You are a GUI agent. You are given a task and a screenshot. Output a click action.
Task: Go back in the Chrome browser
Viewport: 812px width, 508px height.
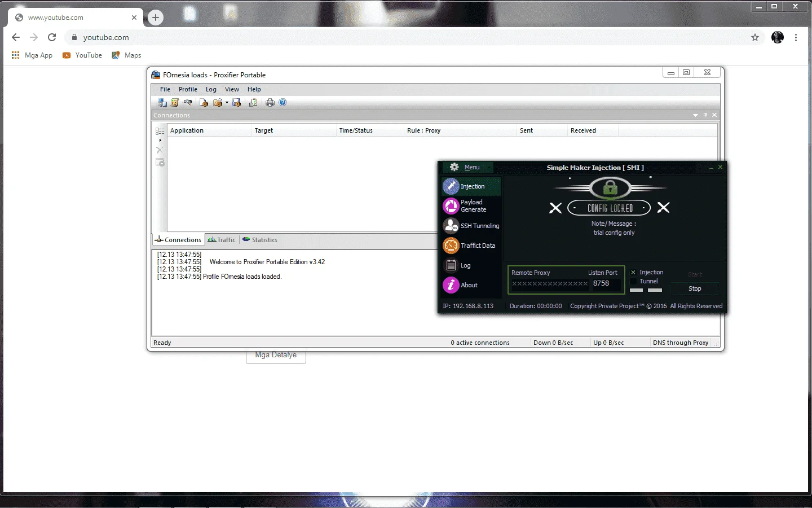coord(16,37)
